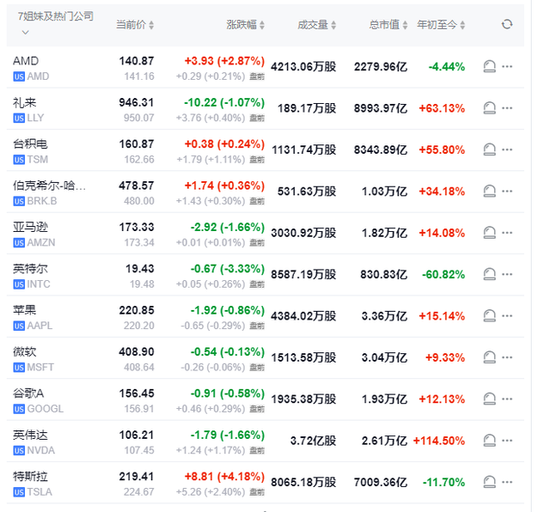Click 苹果's market cap 3.36万亿
This screenshot has width=550, height=512.
(x=384, y=316)
